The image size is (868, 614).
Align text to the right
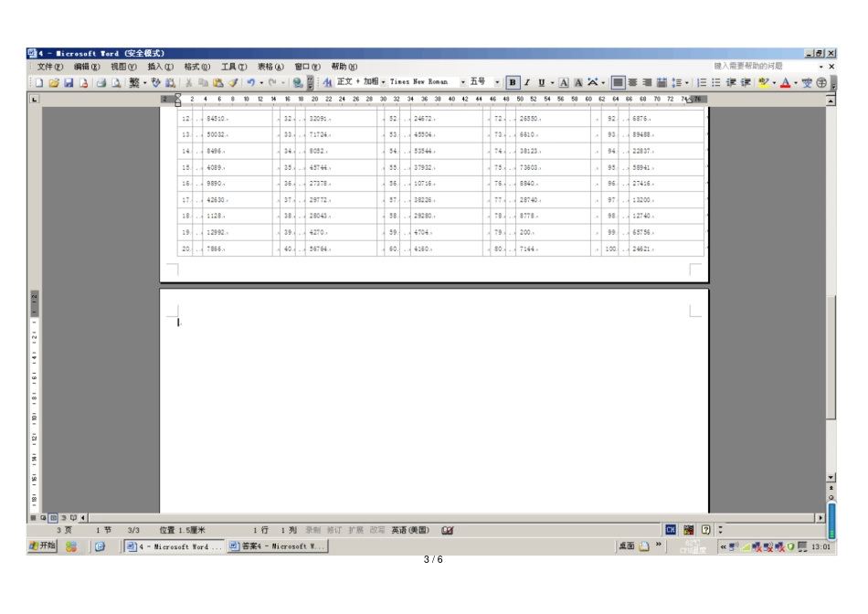click(x=647, y=82)
